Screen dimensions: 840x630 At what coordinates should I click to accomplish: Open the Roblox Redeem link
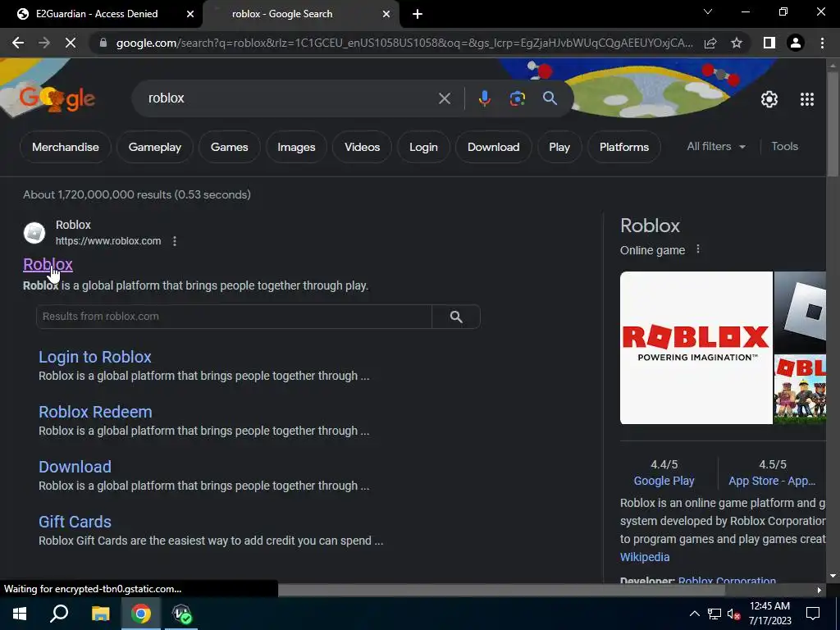point(95,412)
